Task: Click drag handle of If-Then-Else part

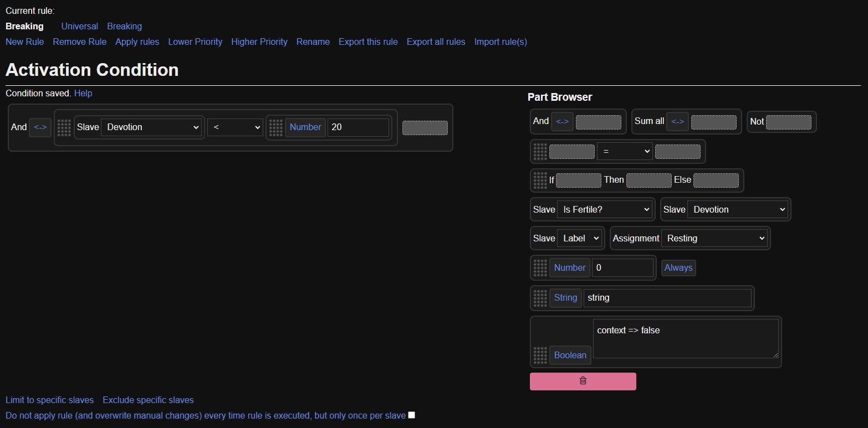Action: tap(540, 180)
